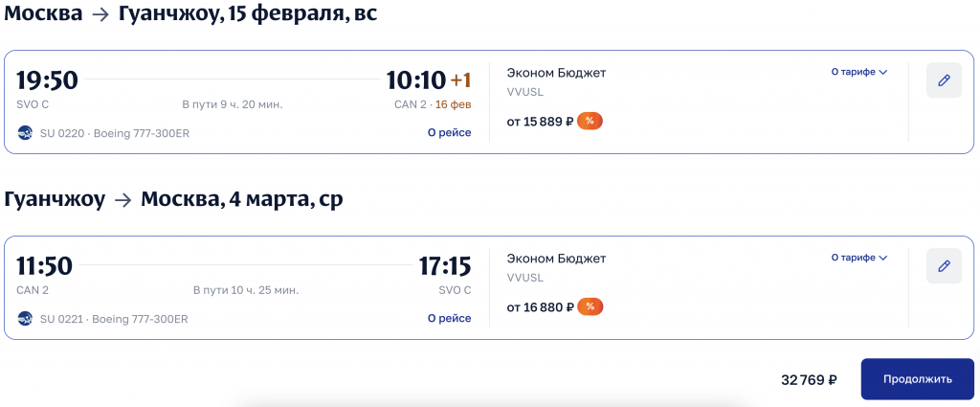
Task: Click the 16 фев arrival date label
Action: click(454, 104)
